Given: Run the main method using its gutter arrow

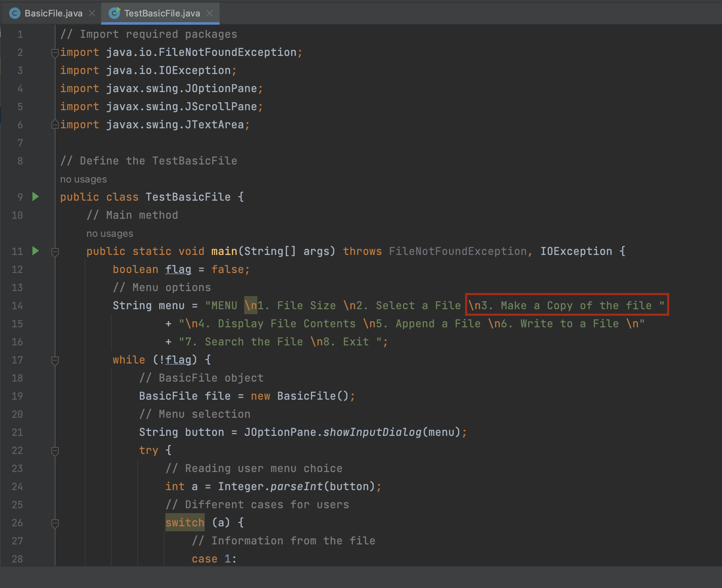Looking at the screenshot, I should [35, 251].
